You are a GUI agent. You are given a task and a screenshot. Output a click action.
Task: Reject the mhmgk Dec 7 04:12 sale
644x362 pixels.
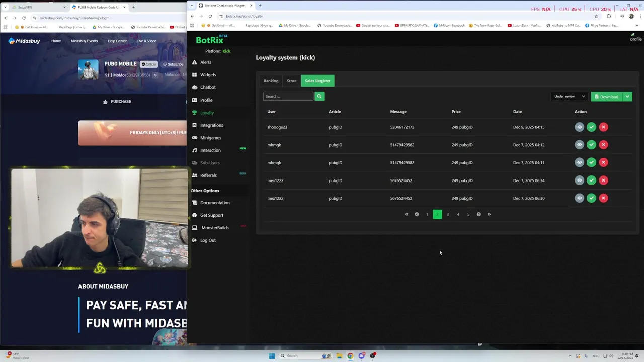tap(603, 145)
